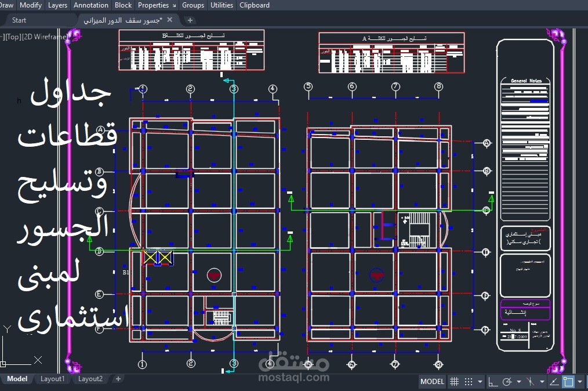Image resolution: width=588 pixels, height=391 pixels.
Task: Open the Start tab
Action: (19, 20)
